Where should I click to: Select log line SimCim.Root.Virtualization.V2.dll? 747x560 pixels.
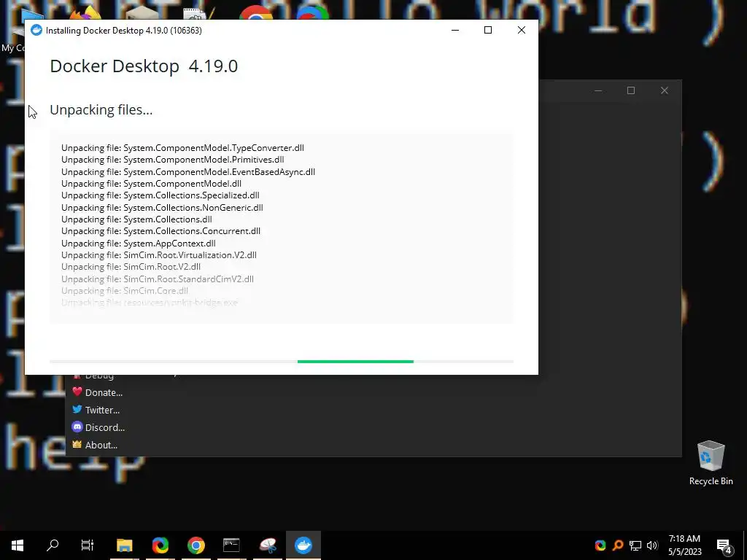point(158,255)
